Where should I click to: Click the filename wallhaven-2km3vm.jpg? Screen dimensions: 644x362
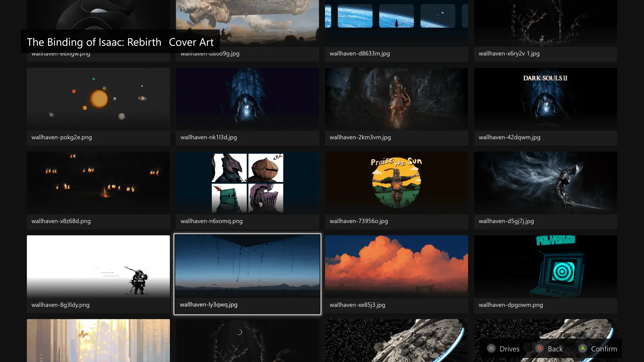click(360, 137)
